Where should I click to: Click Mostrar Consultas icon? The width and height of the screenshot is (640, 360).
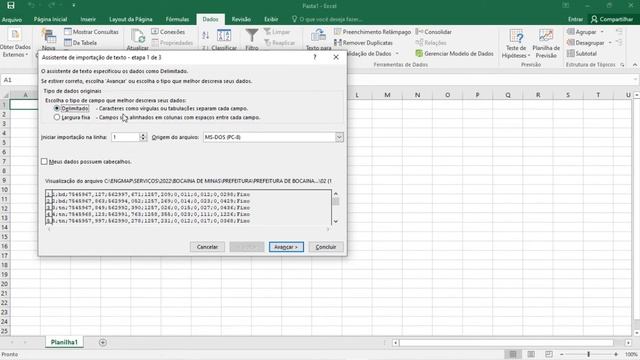68,31
